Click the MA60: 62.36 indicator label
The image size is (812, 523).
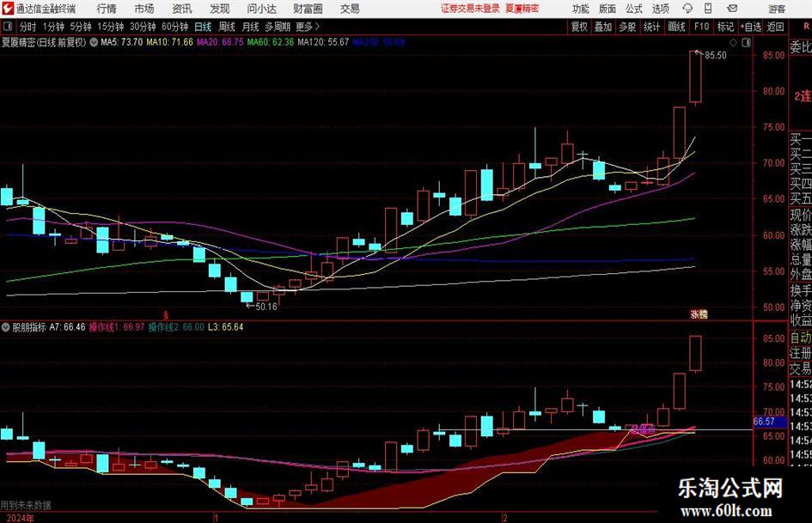coord(271,42)
